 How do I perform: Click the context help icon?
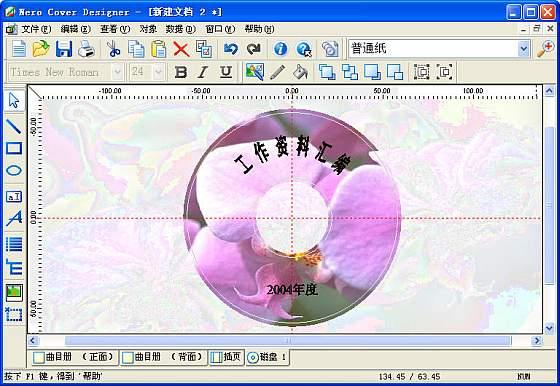pyautogui.click(x=304, y=49)
